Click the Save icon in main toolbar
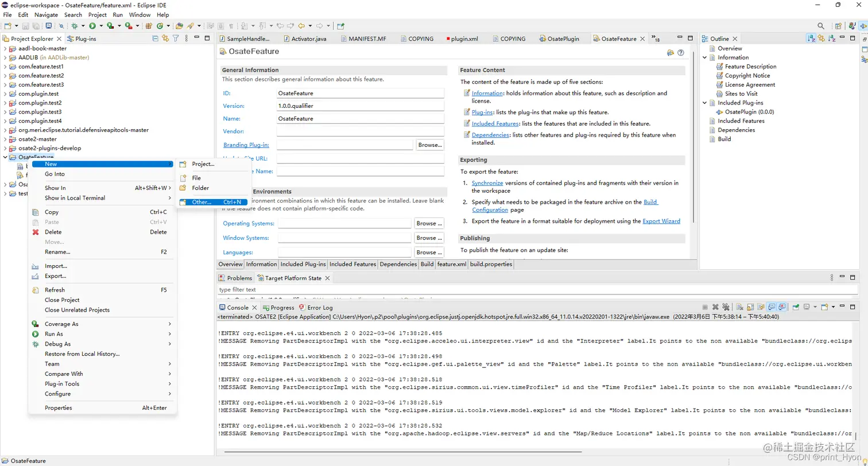 point(25,26)
